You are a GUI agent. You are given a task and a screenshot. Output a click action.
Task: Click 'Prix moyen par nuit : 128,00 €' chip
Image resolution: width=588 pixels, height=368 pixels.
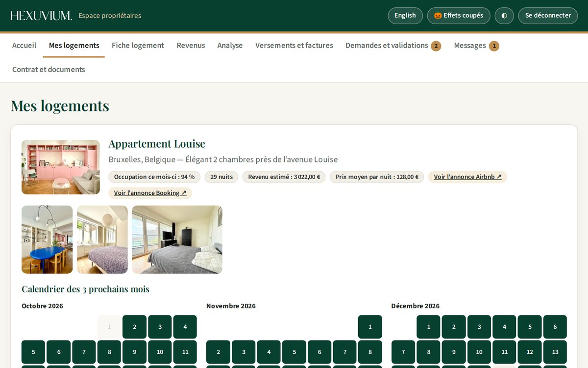click(377, 177)
